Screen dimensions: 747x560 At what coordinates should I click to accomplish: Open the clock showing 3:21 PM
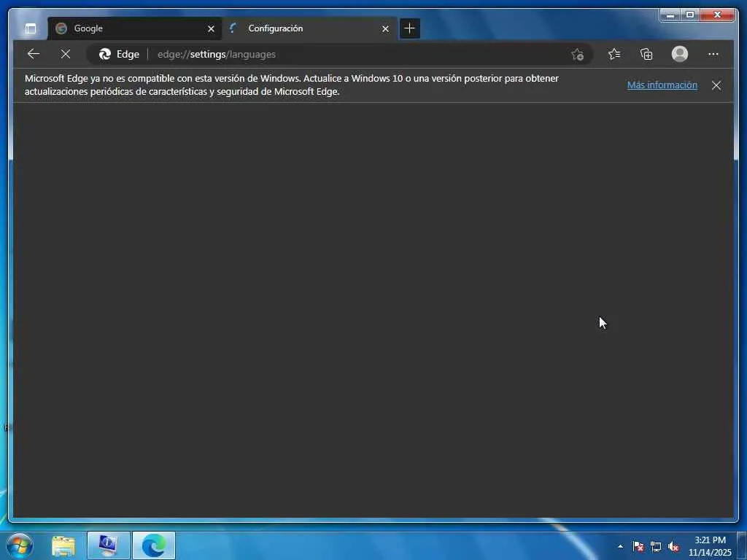coord(710,546)
